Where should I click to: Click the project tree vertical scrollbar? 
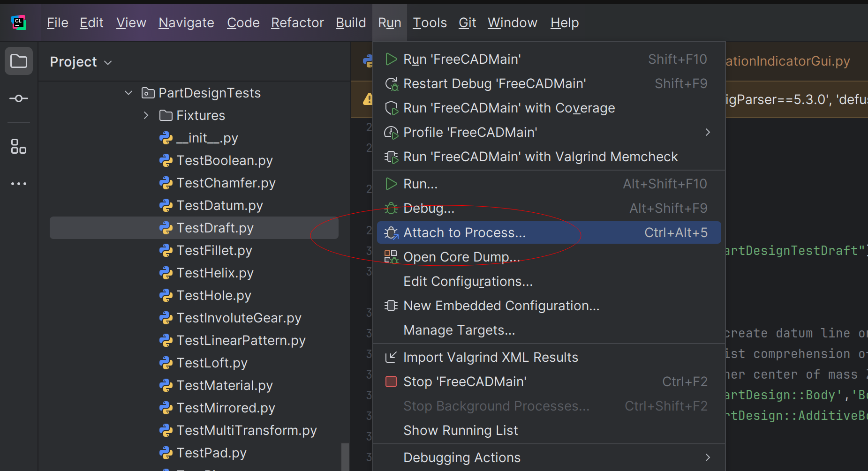pyautogui.click(x=345, y=456)
